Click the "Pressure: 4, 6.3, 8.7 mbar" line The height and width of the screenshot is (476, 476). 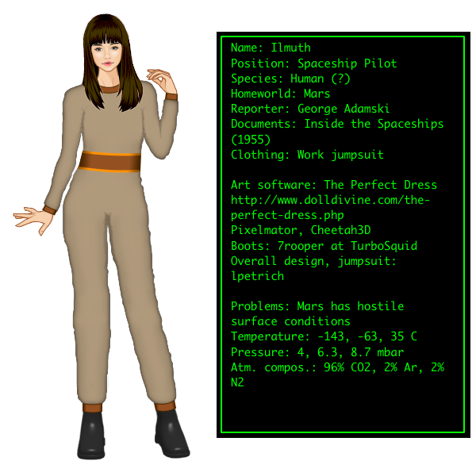(x=317, y=352)
